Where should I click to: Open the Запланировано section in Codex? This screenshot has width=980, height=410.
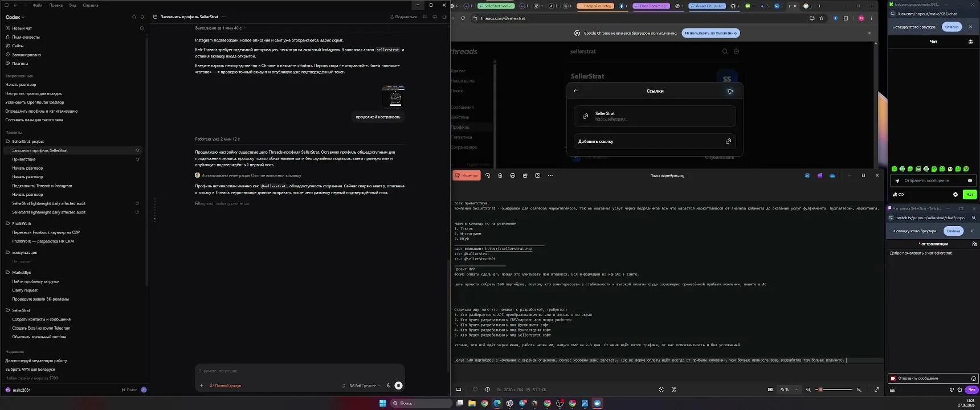pos(26,55)
